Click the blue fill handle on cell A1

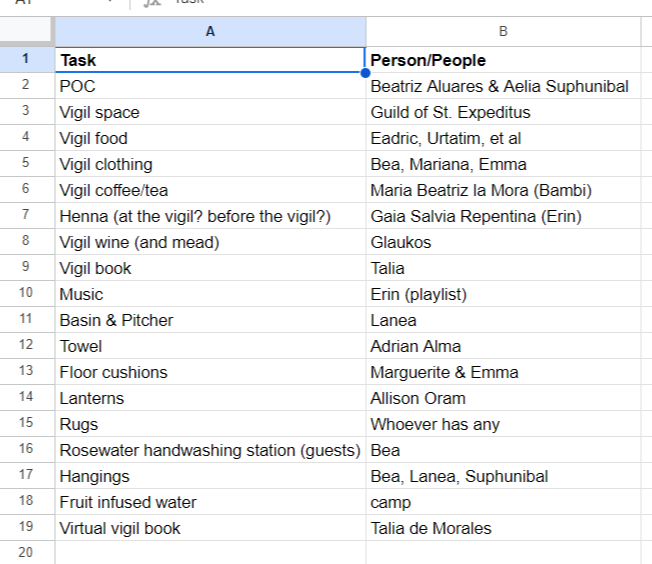(365, 73)
